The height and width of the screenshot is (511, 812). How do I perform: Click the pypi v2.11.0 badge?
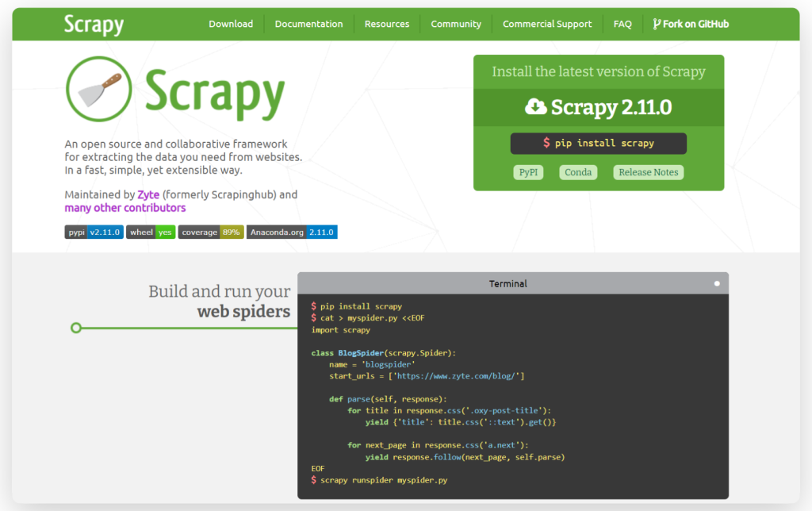pyautogui.click(x=94, y=232)
